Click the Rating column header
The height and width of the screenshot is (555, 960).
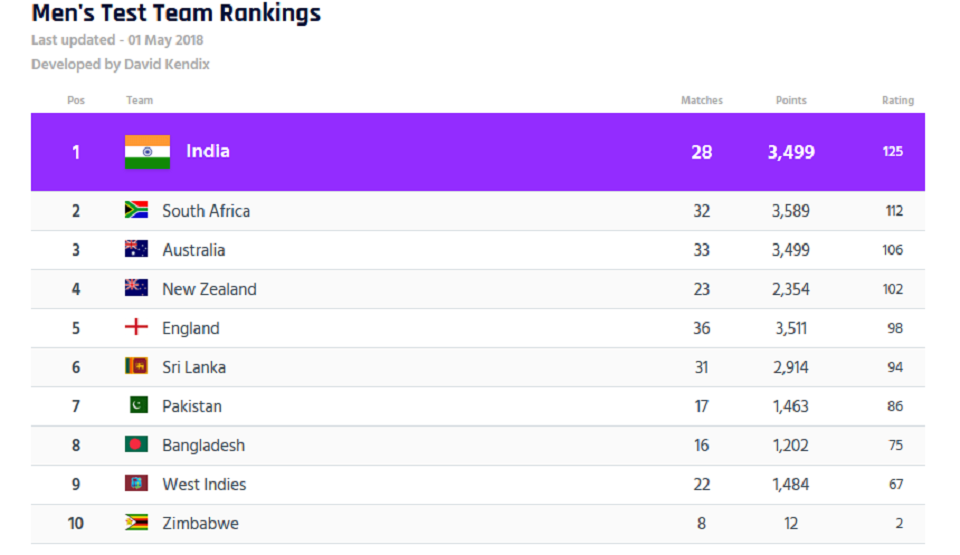[897, 100]
